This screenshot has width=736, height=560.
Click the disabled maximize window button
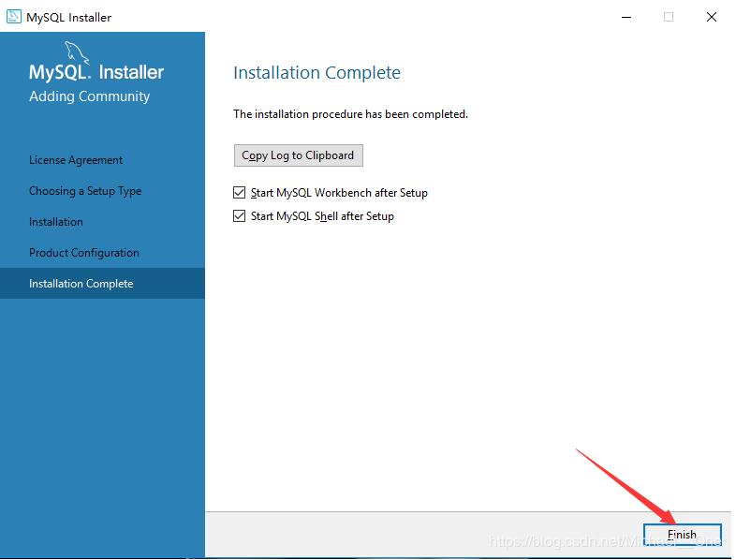[669, 17]
